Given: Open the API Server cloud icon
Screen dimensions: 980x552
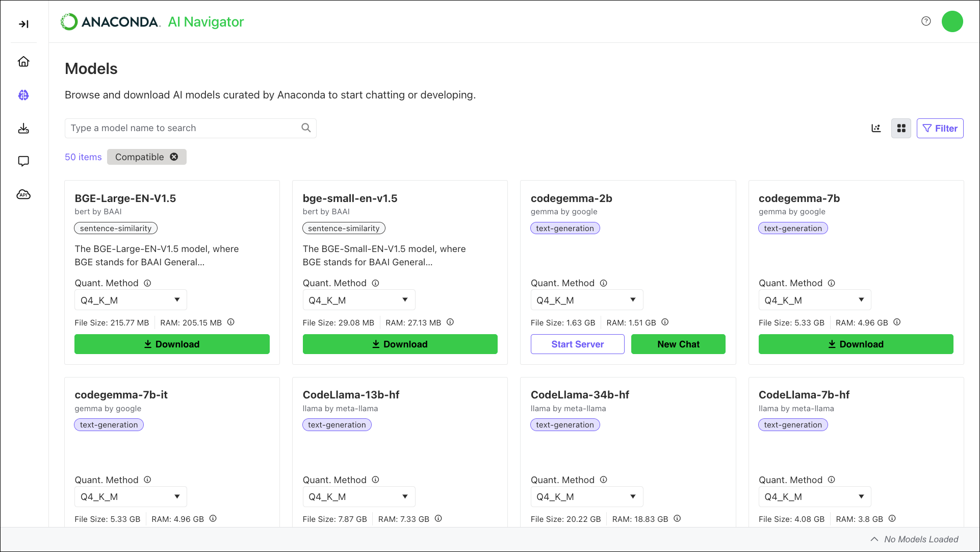Looking at the screenshot, I should 23,194.
